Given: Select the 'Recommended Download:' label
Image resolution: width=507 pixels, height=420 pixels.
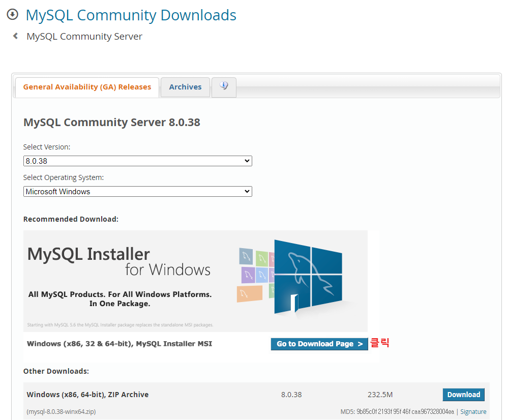Looking at the screenshot, I should [71, 219].
